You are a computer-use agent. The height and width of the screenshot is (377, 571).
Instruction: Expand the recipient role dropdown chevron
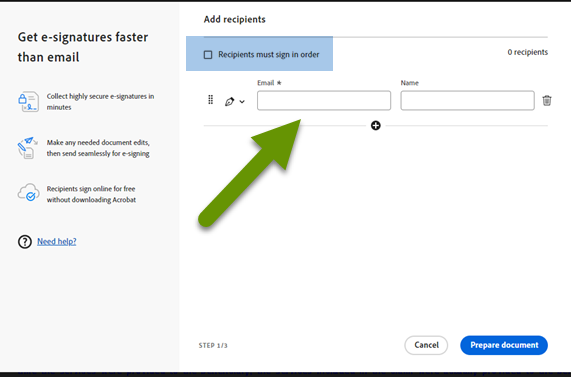[x=242, y=102]
